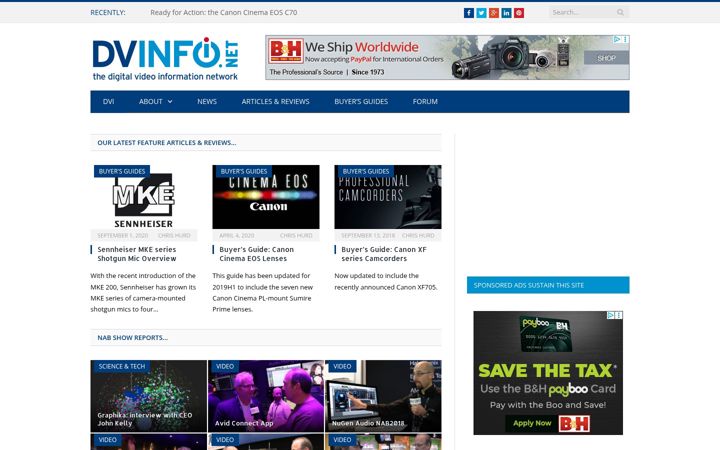Image resolution: width=720 pixels, height=450 pixels.
Task: Click Video tag on Avid Connect tile
Action: click(x=225, y=366)
